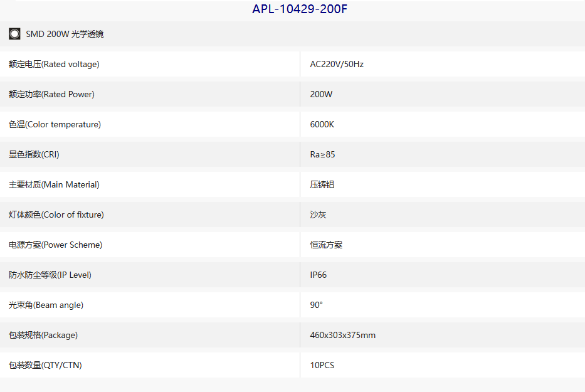Select the 包装规格(Package) label
Screen dimensions: 585x392
click(x=43, y=335)
